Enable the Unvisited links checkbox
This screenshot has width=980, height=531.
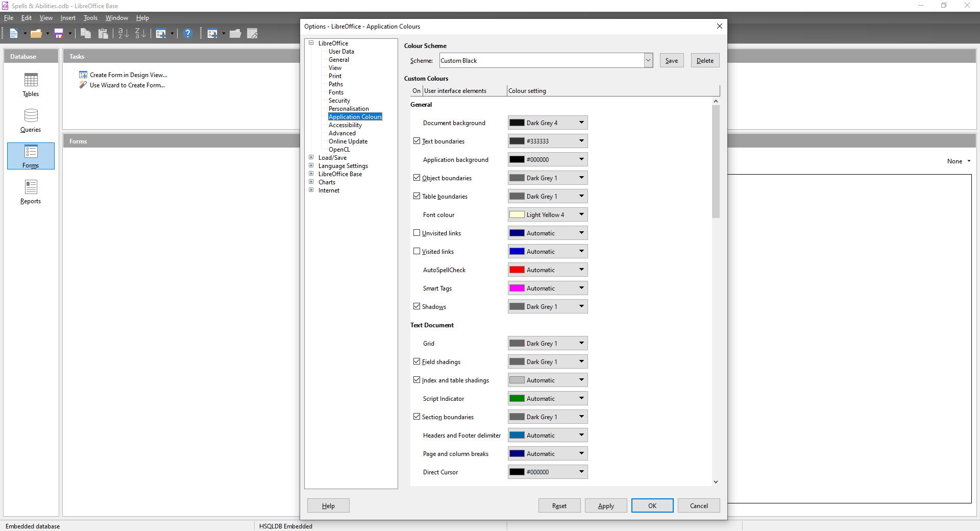[417, 233]
